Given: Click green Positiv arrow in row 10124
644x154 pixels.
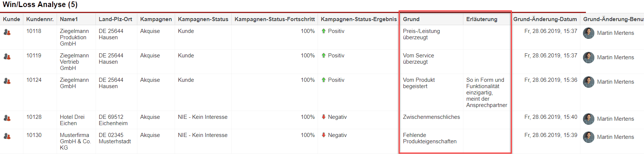Looking at the screenshot, I should pos(324,80).
